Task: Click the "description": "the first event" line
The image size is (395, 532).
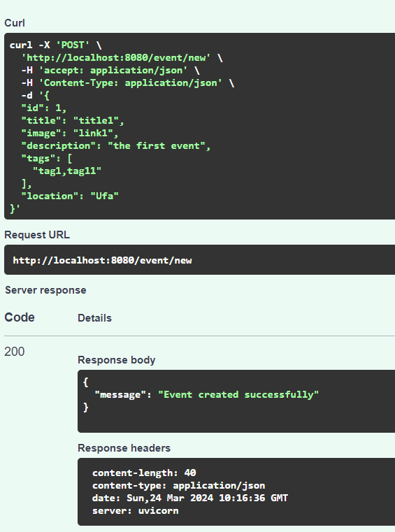Action: [116, 145]
